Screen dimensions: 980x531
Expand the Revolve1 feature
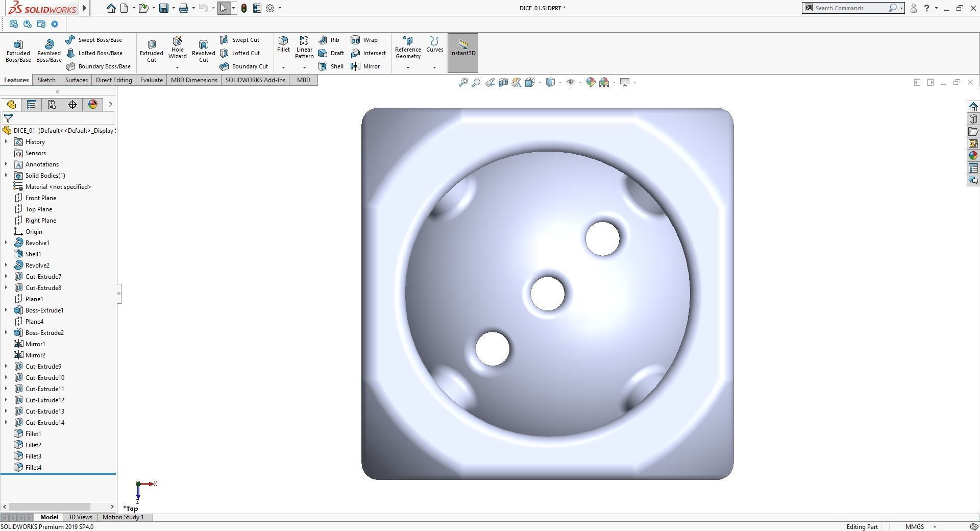pos(6,243)
